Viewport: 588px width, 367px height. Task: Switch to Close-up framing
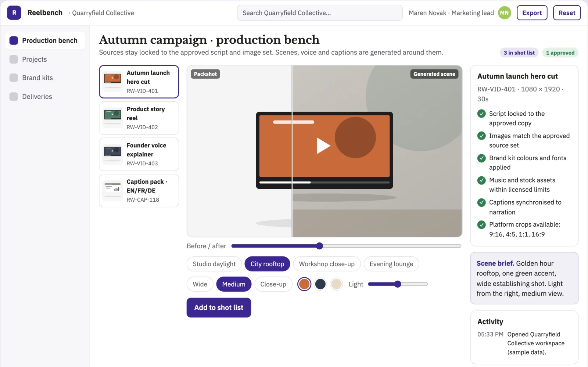point(273,284)
